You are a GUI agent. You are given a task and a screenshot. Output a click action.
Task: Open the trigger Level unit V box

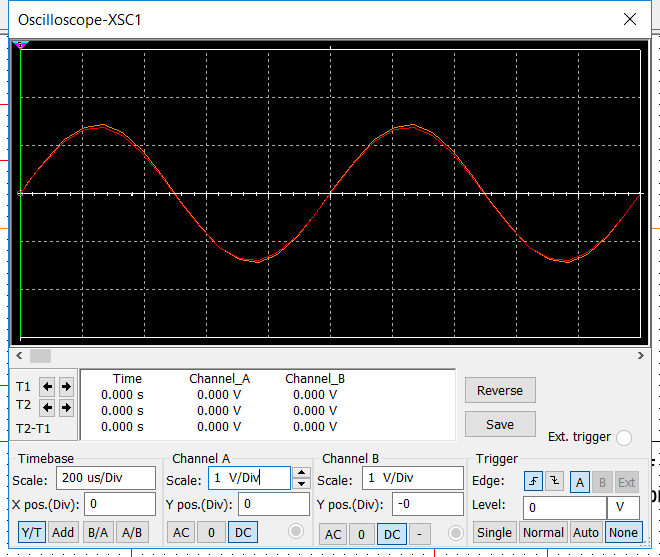point(622,508)
